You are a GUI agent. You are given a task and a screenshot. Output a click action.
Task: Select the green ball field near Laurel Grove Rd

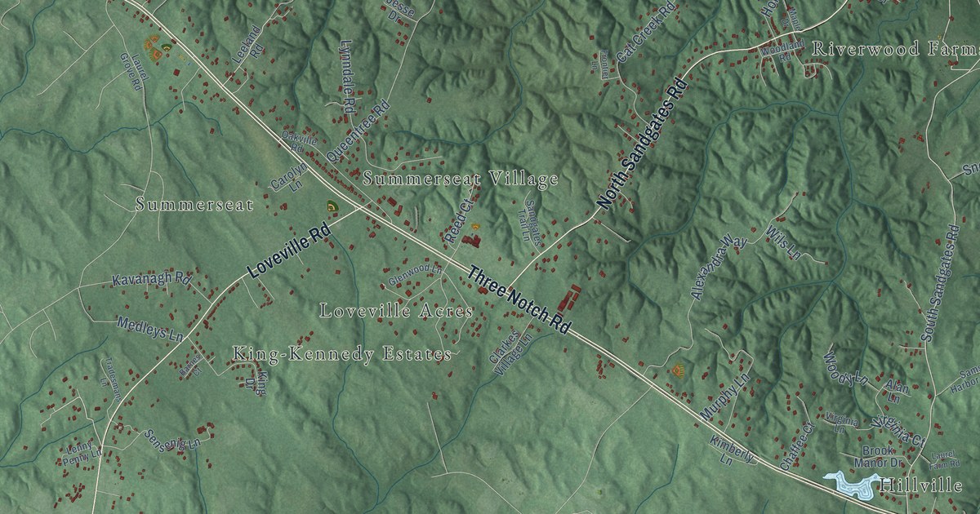[x=166, y=48]
